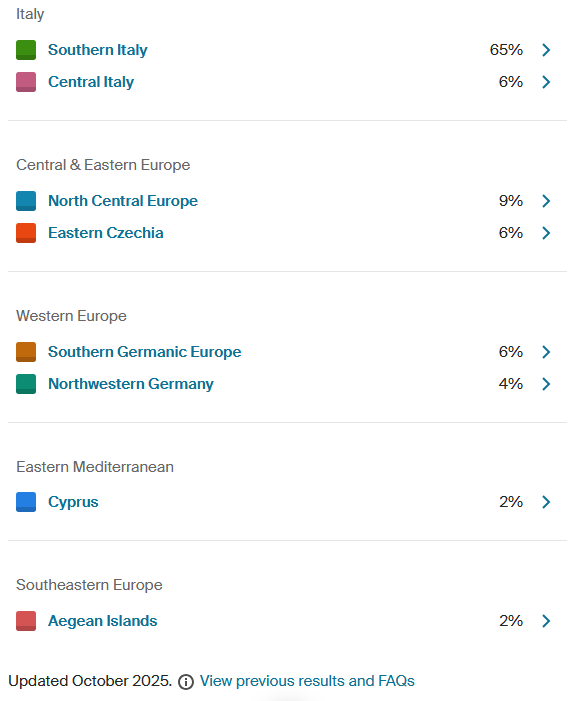The image size is (572, 701).
Task: Click the teal Northwestern Germany swatch
Action: point(26,384)
